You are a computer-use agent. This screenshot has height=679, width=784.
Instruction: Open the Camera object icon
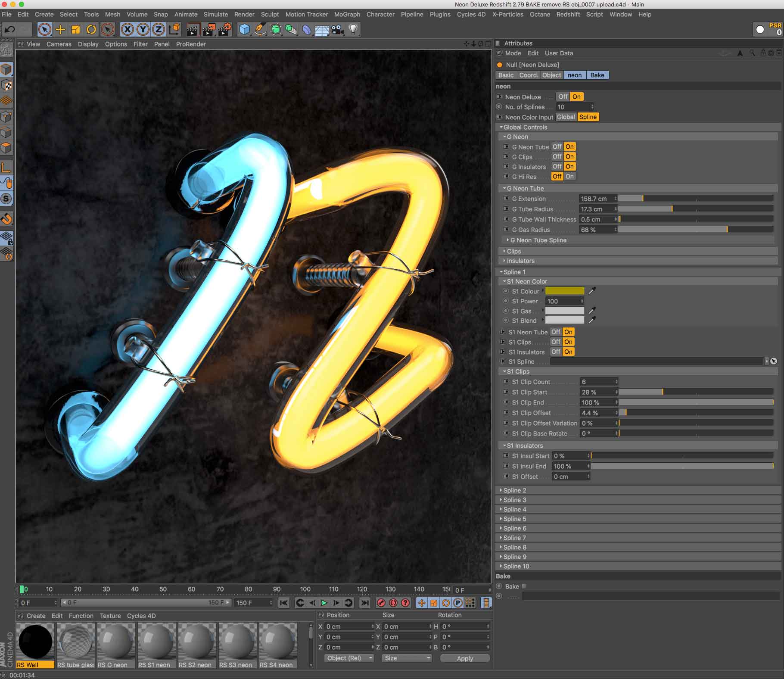(338, 29)
